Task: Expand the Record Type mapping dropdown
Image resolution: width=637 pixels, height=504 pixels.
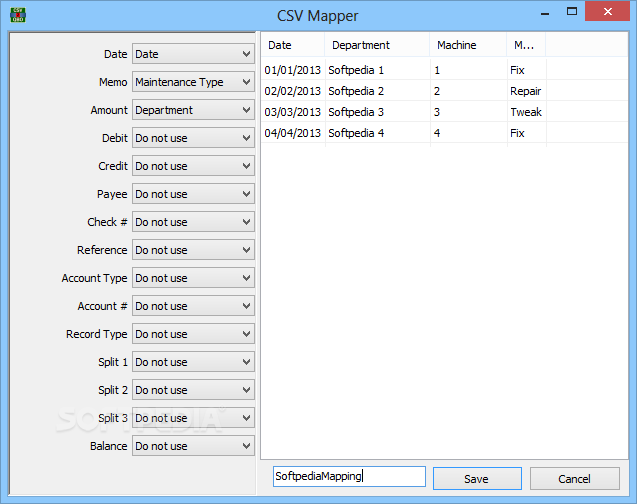Action: pos(193,334)
